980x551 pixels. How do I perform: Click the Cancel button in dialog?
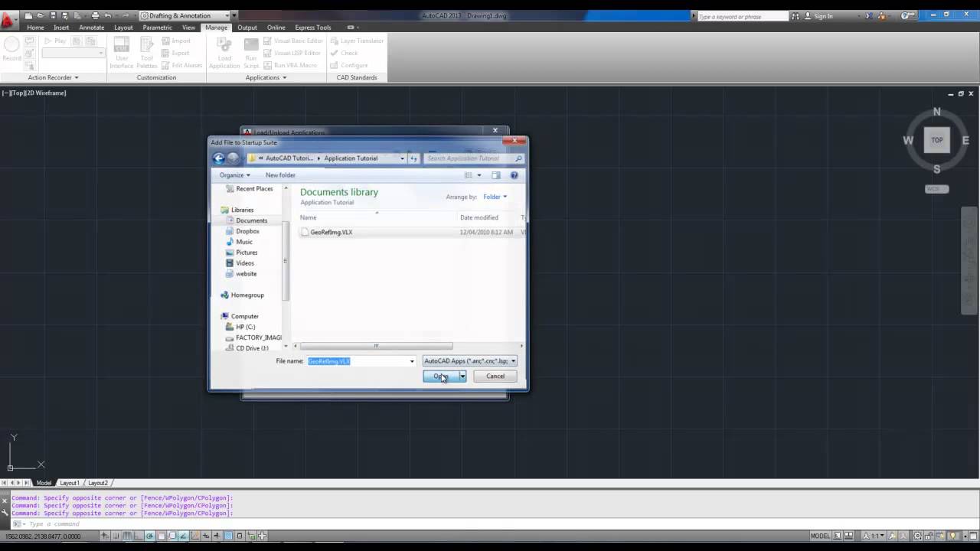pos(495,377)
